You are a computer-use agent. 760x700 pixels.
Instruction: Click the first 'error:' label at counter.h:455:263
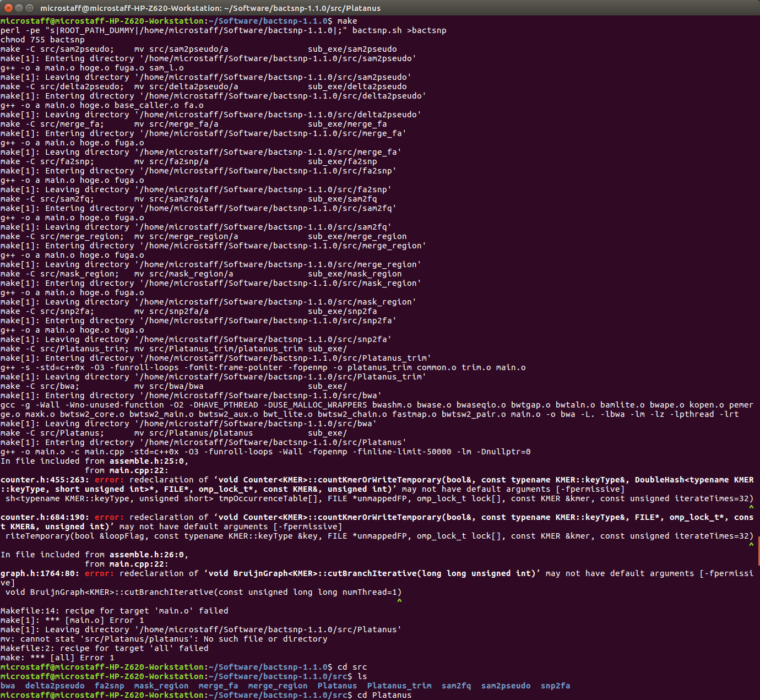pos(110,480)
